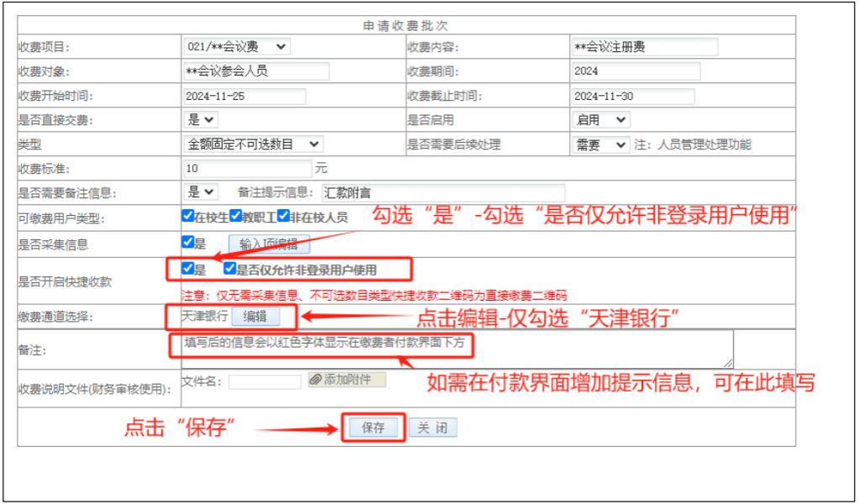Uncheck the 教职工 user type checkbox
The width and height of the screenshot is (859, 504).
pyautogui.click(x=236, y=217)
